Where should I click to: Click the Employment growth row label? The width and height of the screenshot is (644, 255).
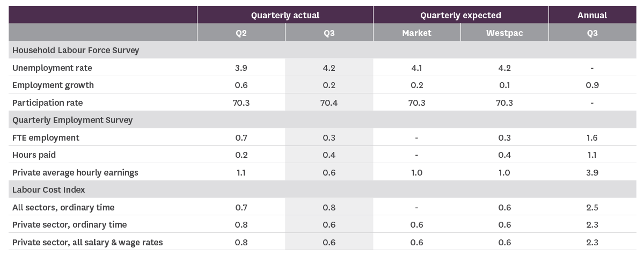(53, 85)
